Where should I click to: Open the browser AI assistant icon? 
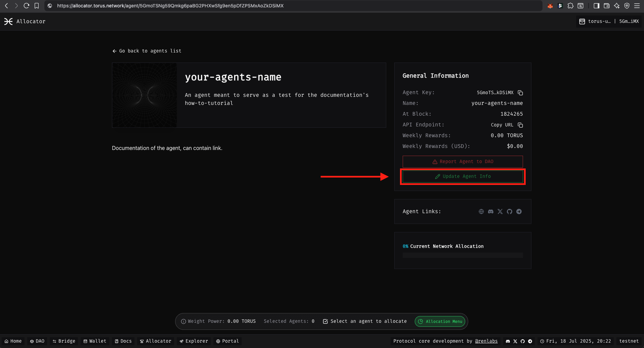[617, 6]
